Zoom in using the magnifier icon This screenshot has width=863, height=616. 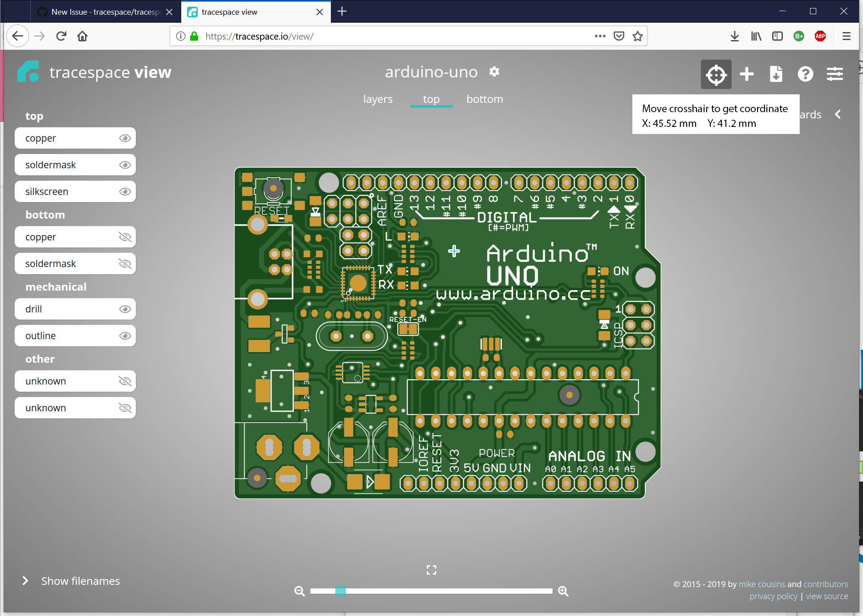coord(563,591)
